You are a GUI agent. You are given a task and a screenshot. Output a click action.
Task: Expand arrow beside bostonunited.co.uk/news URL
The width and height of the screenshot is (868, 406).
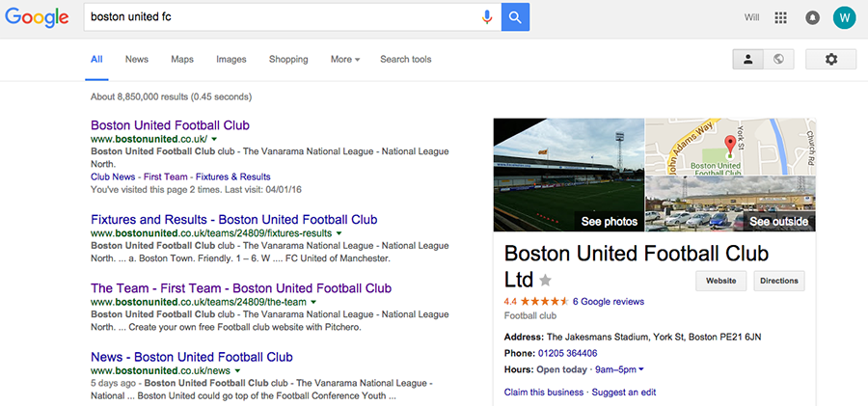pos(237,370)
